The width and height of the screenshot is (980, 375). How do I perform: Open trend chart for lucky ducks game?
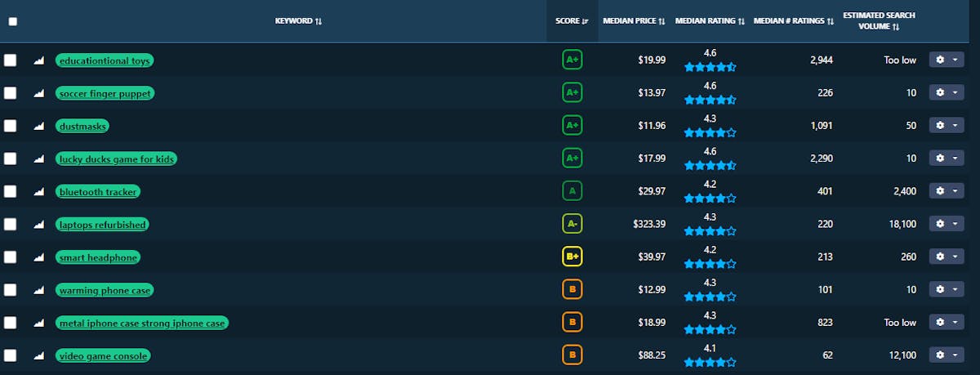coord(38,158)
